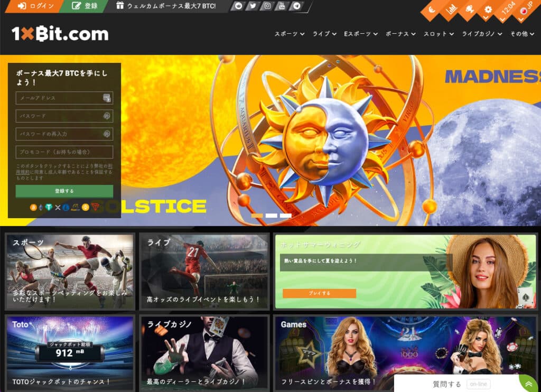Open the 質問する chat widget

pyautogui.click(x=456, y=384)
